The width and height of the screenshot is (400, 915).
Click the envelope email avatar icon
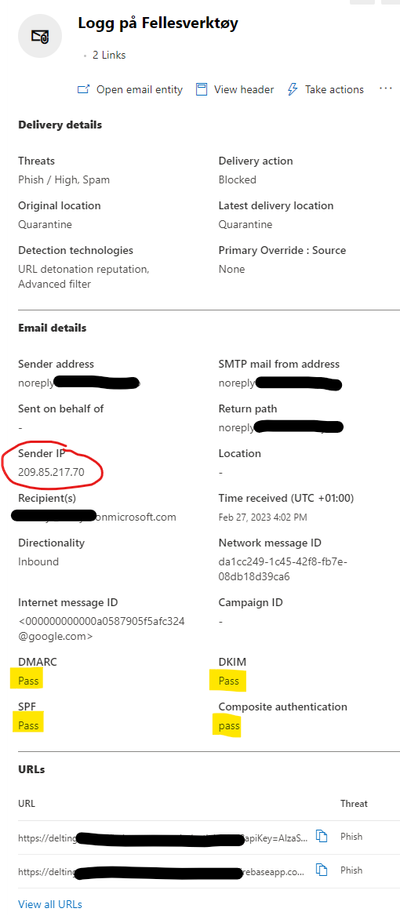coord(40,37)
